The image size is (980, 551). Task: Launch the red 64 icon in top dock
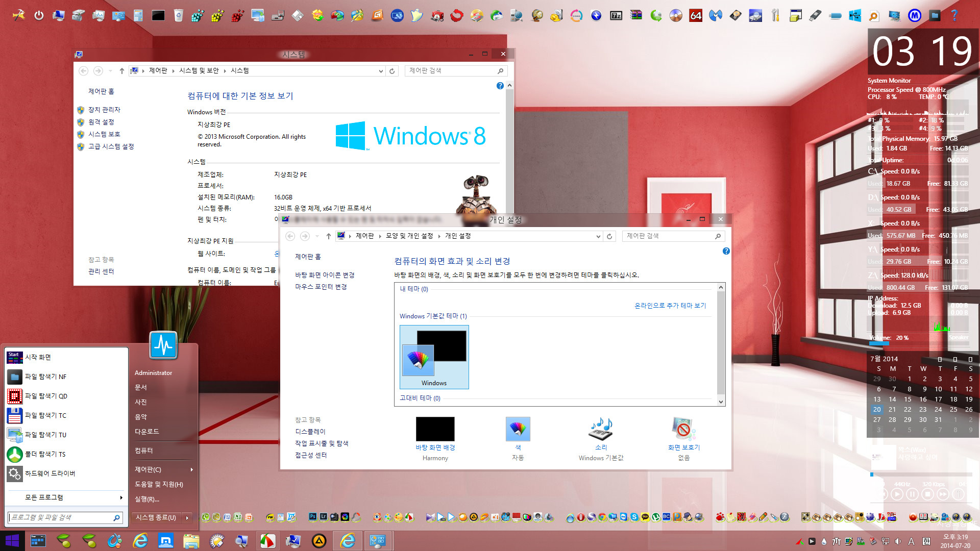click(696, 15)
